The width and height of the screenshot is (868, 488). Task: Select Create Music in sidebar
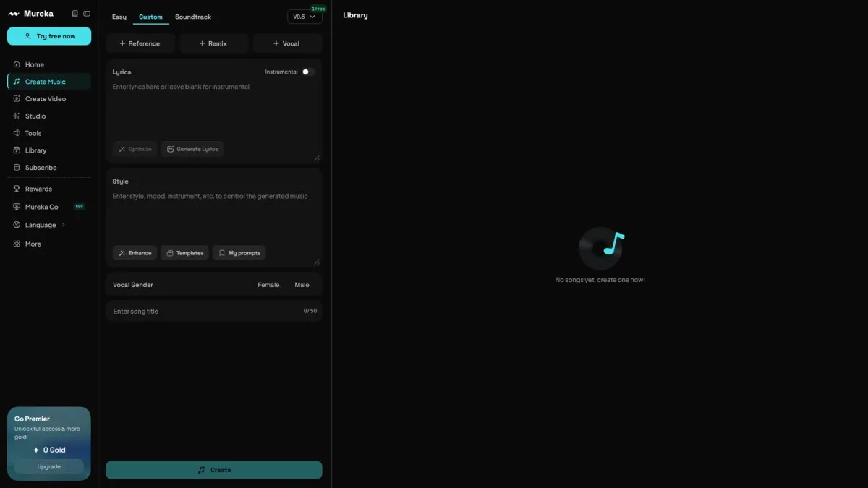click(49, 82)
